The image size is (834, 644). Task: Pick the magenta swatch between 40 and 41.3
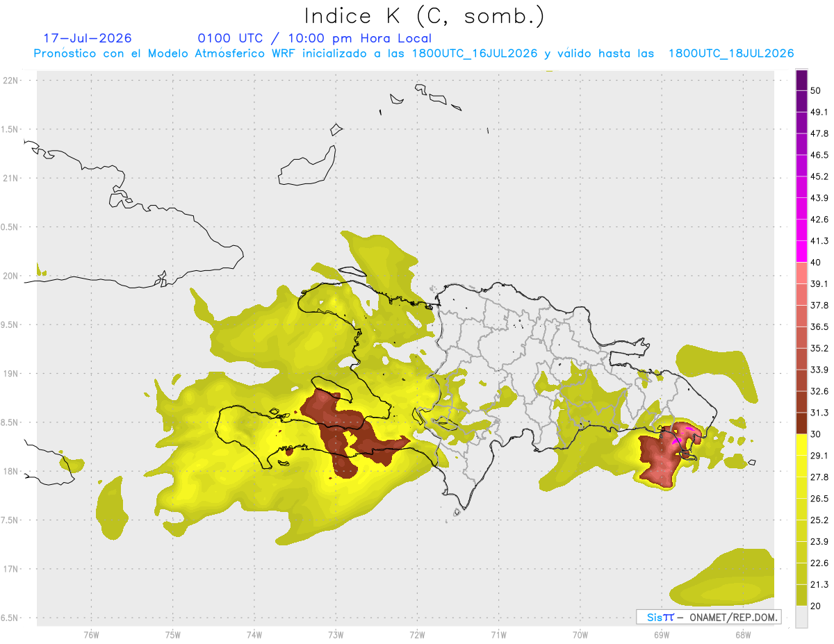pyautogui.click(x=802, y=252)
